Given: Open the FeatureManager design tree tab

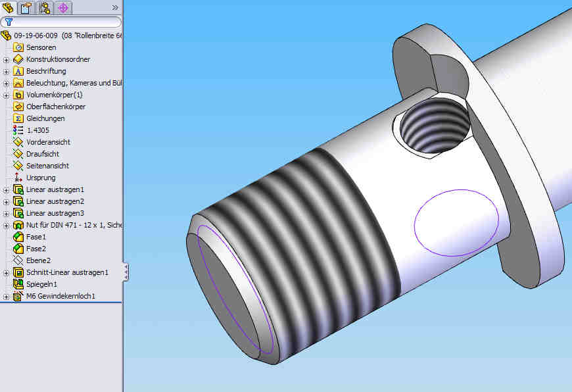Looking at the screenshot, I should [8, 7].
